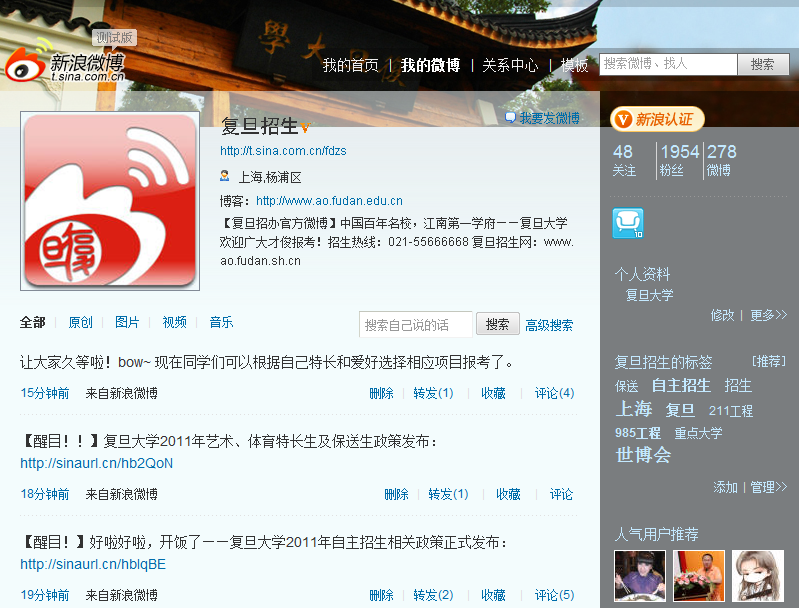Open second recommended user avatar

(698, 575)
